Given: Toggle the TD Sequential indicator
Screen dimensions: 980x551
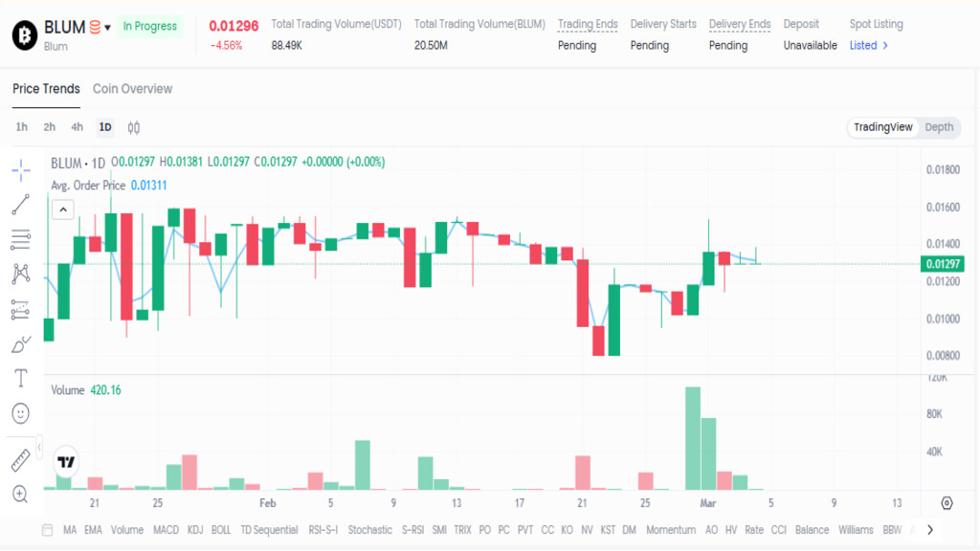Looking at the screenshot, I should click(269, 530).
